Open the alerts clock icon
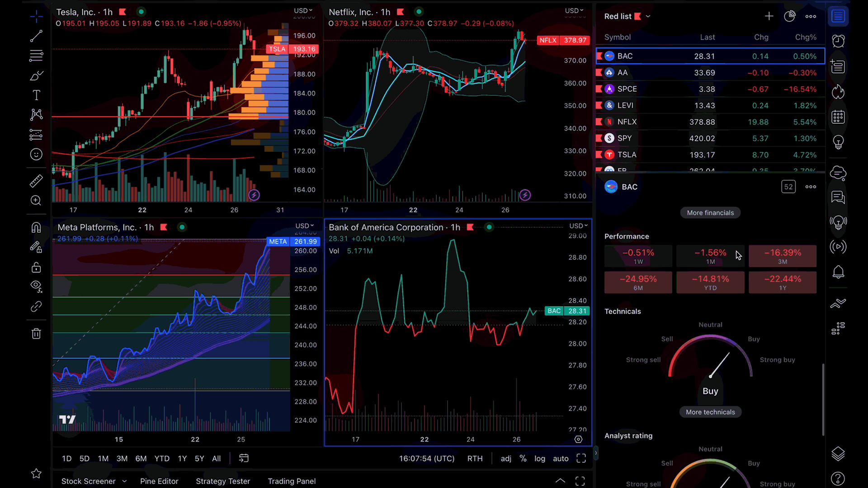 [838, 41]
